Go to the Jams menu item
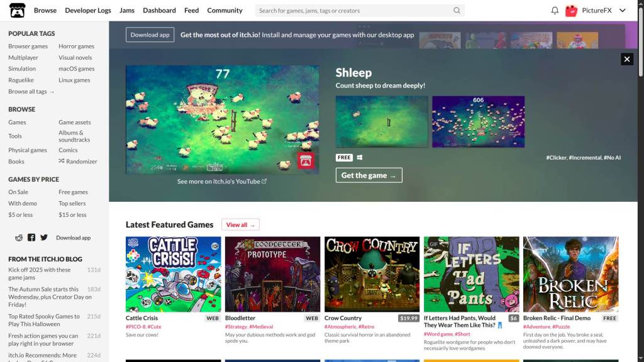The height and width of the screenshot is (362, 644). click(x=127, y=10)
